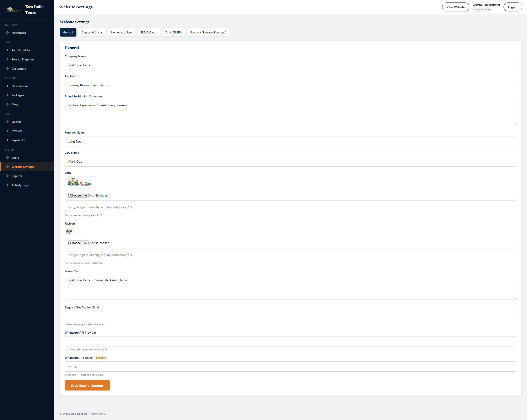The height and width of the screenshot is (420, 527).
Task: Click the WhatsApp API Token field
Action: [x=290, y=367]
